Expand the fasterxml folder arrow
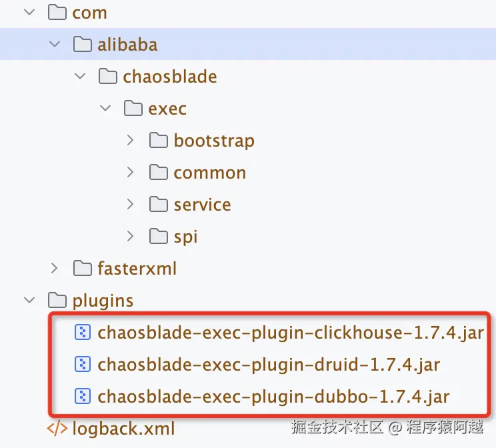 (x=54, y=268)
